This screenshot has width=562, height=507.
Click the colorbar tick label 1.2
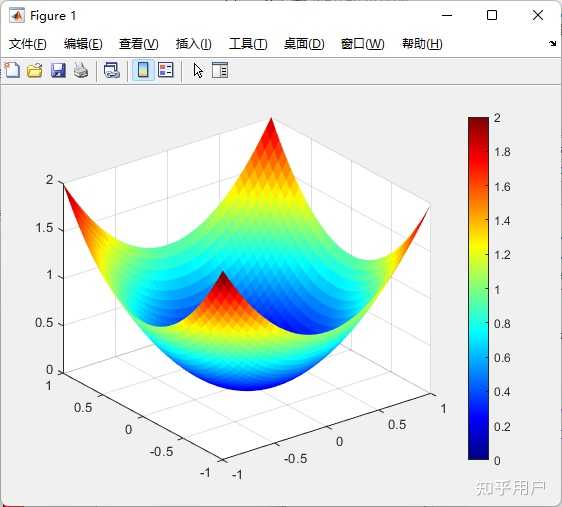(502, 255)
